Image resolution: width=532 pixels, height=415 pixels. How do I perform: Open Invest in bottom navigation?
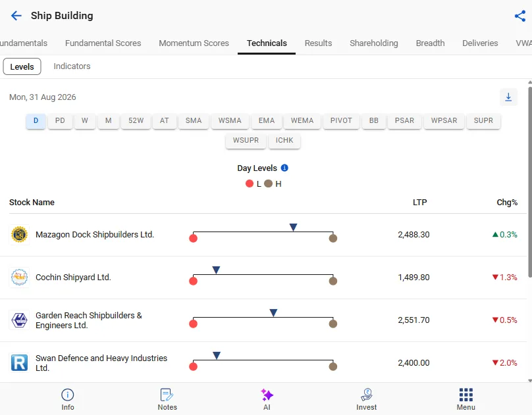click(x=367, y=399)
